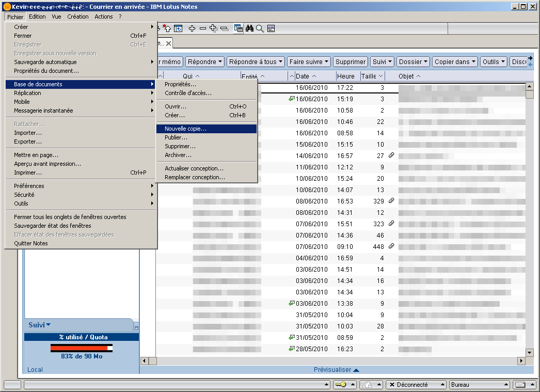Toggle the view/table layout toolbar icon

[x=239, y=28]
